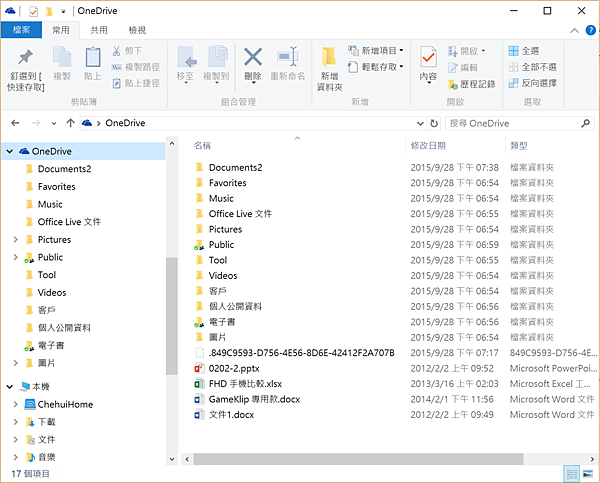Select the 常用 (Home) ribbon tab
This screenshot has height=483, width=600.
click(x=61, y=30)
